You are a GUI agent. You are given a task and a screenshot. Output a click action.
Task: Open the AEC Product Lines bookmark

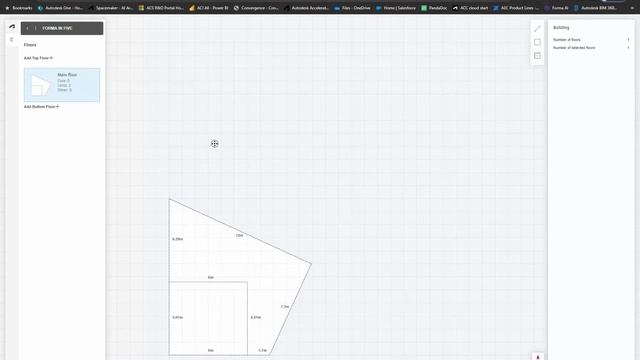point(516,8)
